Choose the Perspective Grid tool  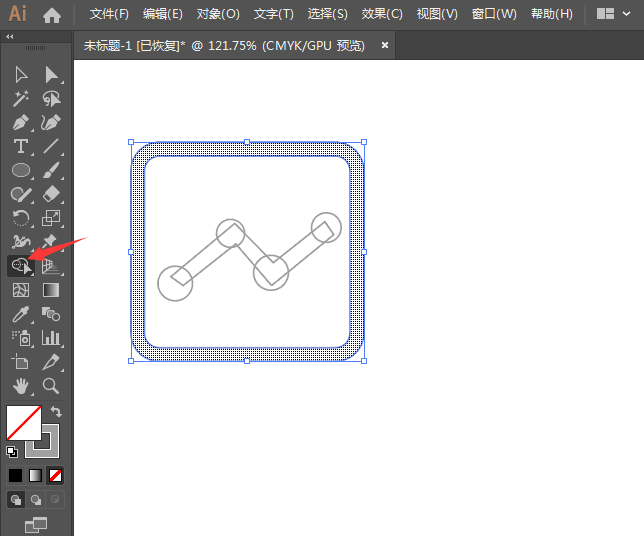[x=51, y=267]
